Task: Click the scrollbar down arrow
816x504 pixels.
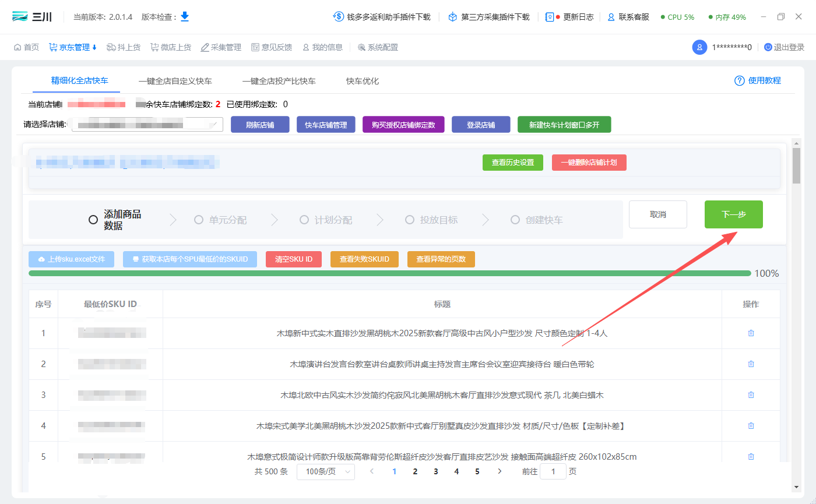Action: 796,487
